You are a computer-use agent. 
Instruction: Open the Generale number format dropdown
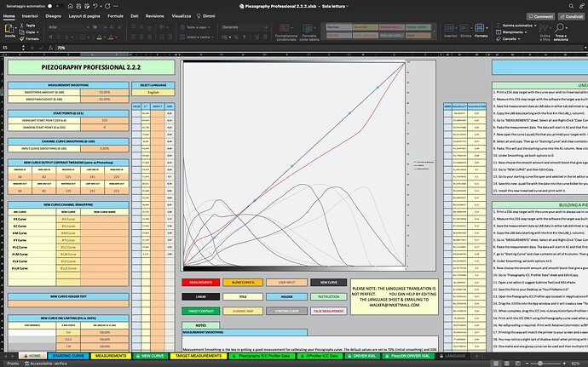(266, 27)
